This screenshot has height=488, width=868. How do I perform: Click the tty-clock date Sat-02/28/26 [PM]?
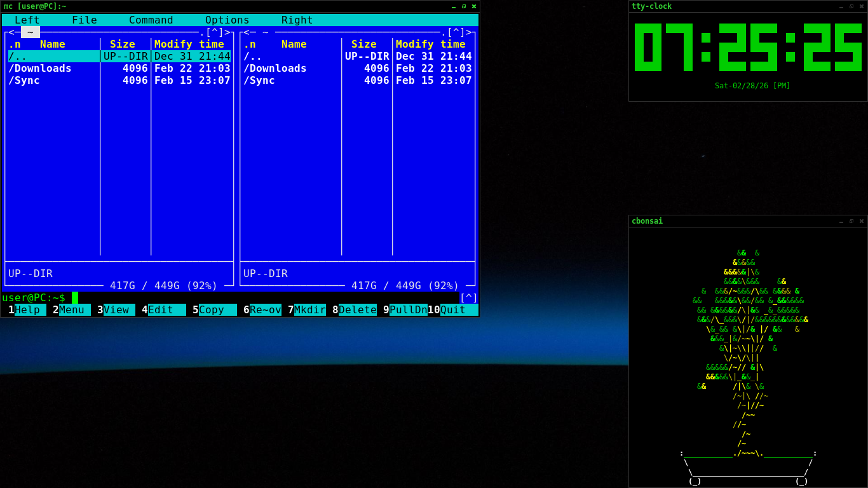752,86
